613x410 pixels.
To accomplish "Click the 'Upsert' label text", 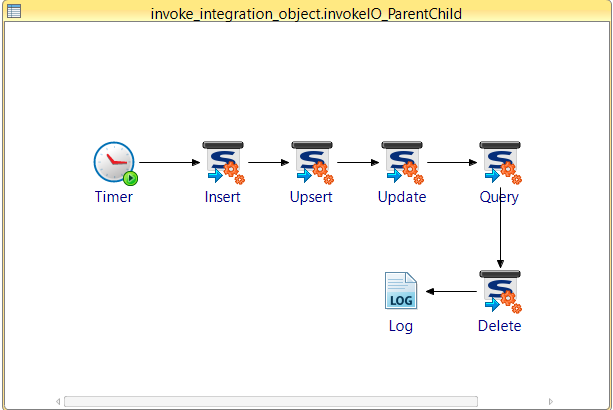I will [311, 197].
